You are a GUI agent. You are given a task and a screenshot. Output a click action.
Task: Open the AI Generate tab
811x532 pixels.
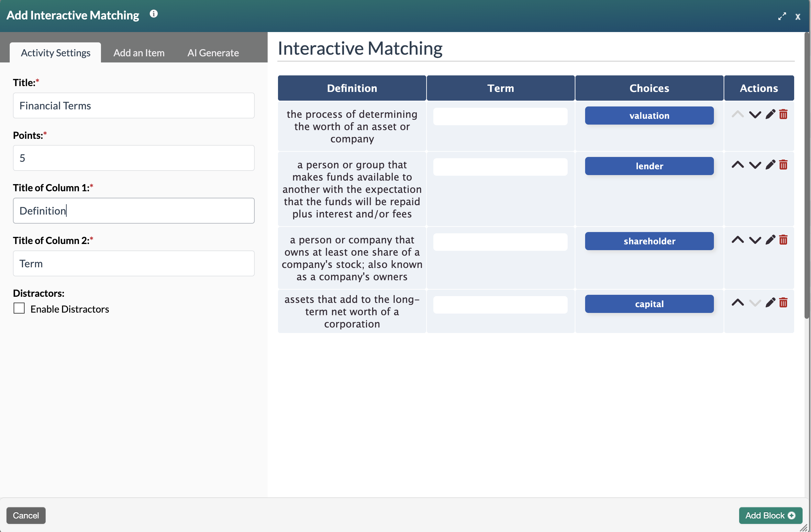click(x=213, y=53)
